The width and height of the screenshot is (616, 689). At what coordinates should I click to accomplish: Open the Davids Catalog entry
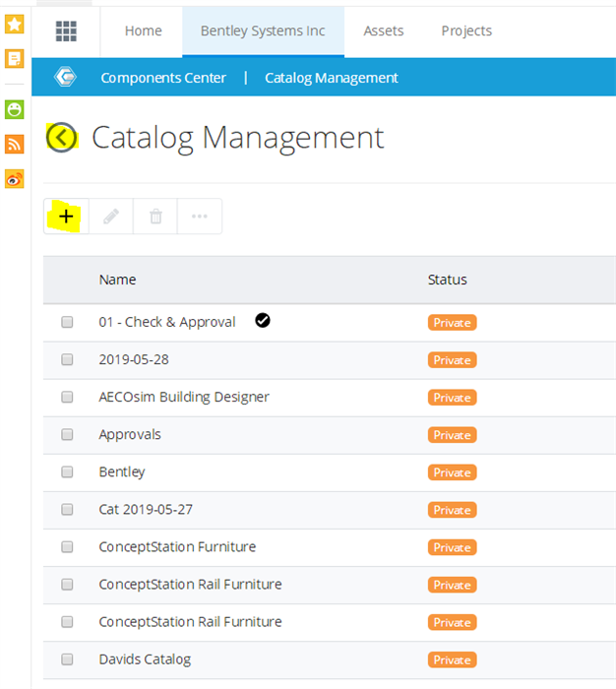point(145,659)
